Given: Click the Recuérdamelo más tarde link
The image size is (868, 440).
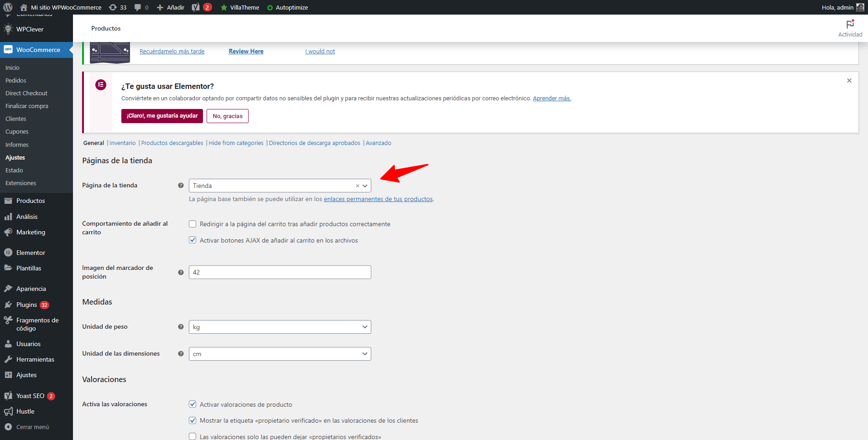Looking at the screenshot, I should (172, 52).
